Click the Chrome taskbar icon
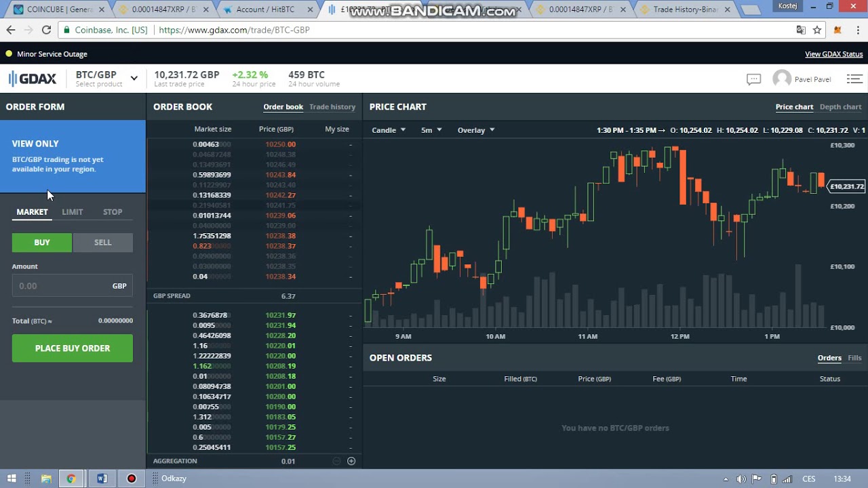The image size is (868, 488). 71,479
